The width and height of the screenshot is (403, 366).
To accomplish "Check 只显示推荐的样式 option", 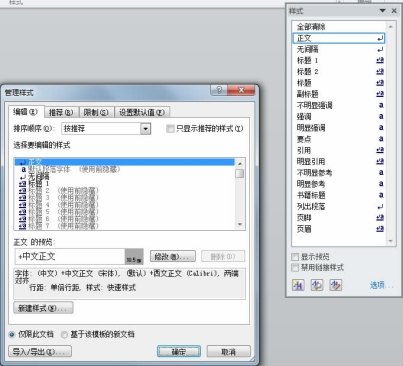I will click(170, 128).
